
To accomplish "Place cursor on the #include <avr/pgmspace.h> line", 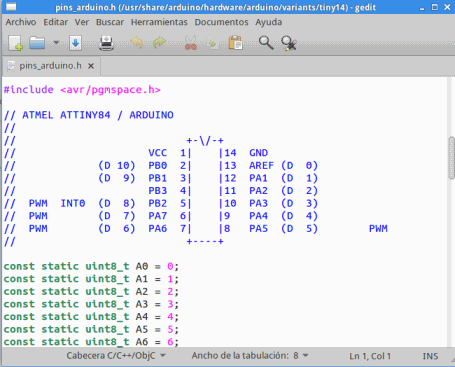I will click(82, 90).
